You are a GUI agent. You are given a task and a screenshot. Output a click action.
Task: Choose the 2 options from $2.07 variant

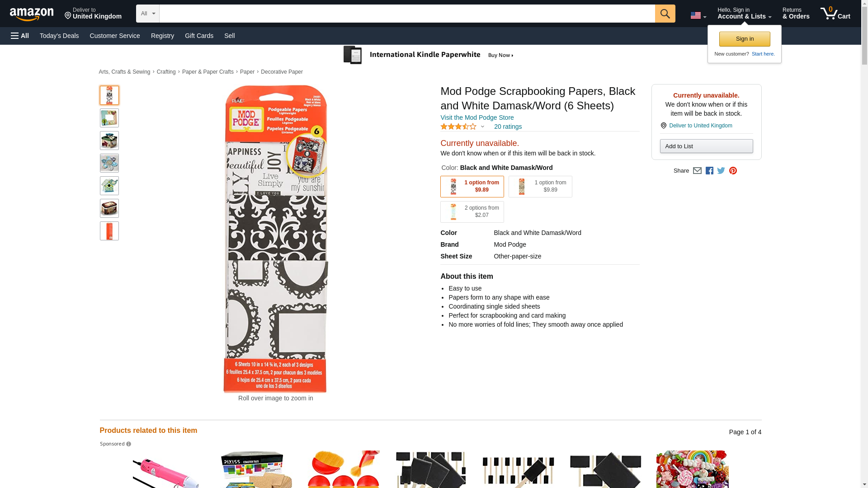coord(472,212)
